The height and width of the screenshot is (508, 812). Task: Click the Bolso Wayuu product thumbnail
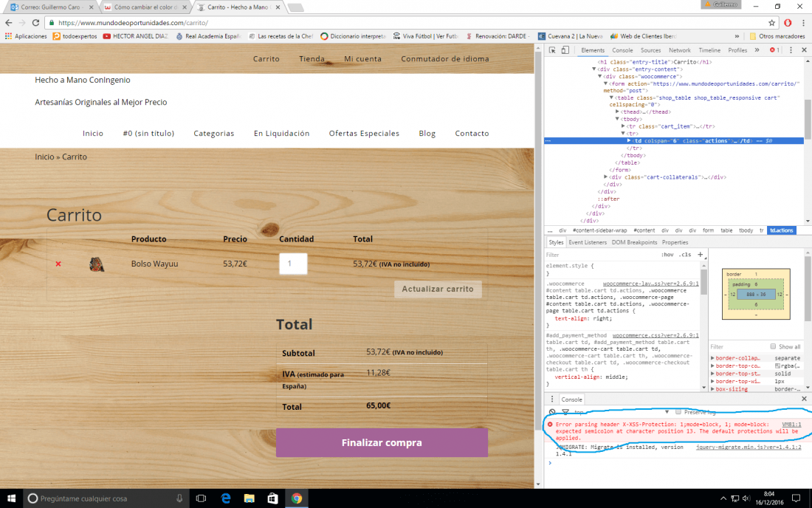96,264
